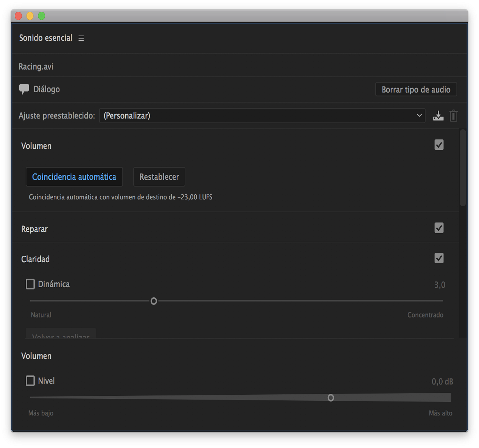
Task: Close the window with red button
Action: pyautogui.click(x=18, y=16)
